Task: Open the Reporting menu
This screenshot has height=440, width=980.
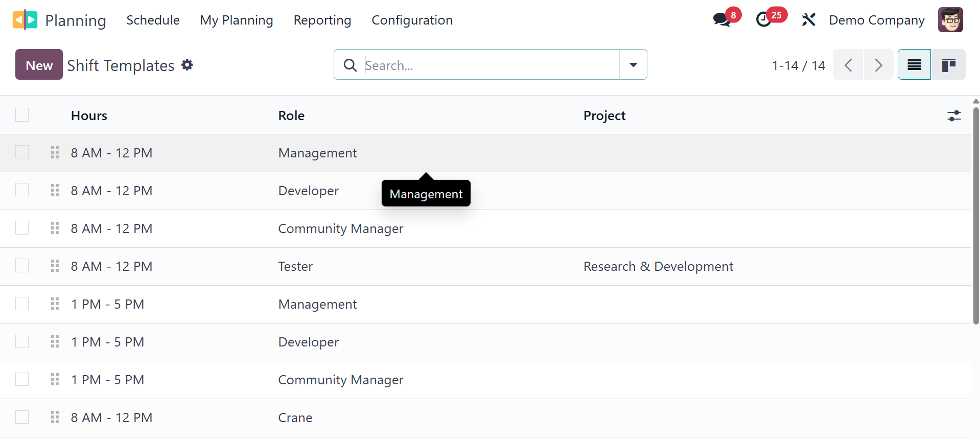Action: pos(322,20)
